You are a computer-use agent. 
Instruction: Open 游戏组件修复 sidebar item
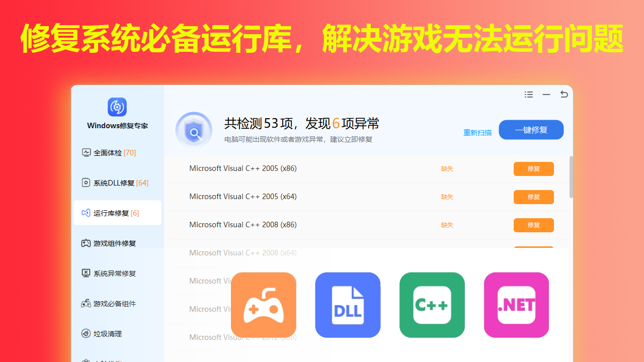pos(114,243)
